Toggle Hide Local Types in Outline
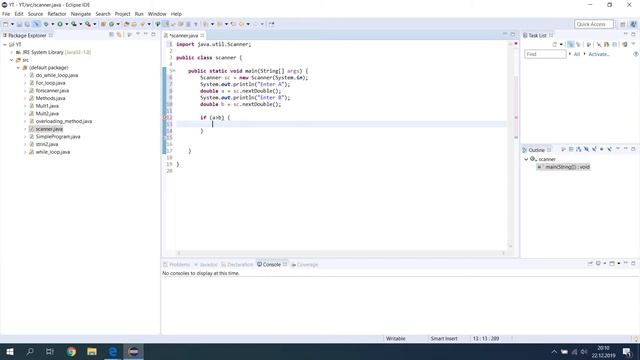This screenshot has width=640, height=360. click(609, 149)
